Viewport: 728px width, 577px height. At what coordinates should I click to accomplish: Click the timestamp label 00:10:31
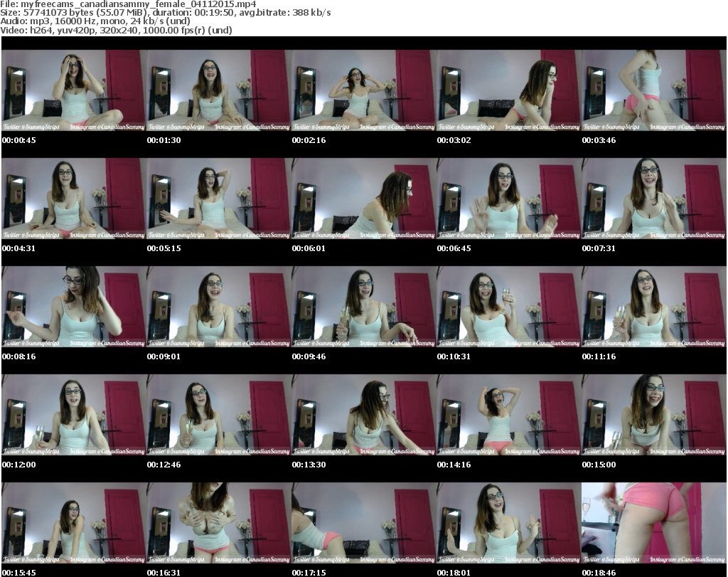click(x=454, y=356)
